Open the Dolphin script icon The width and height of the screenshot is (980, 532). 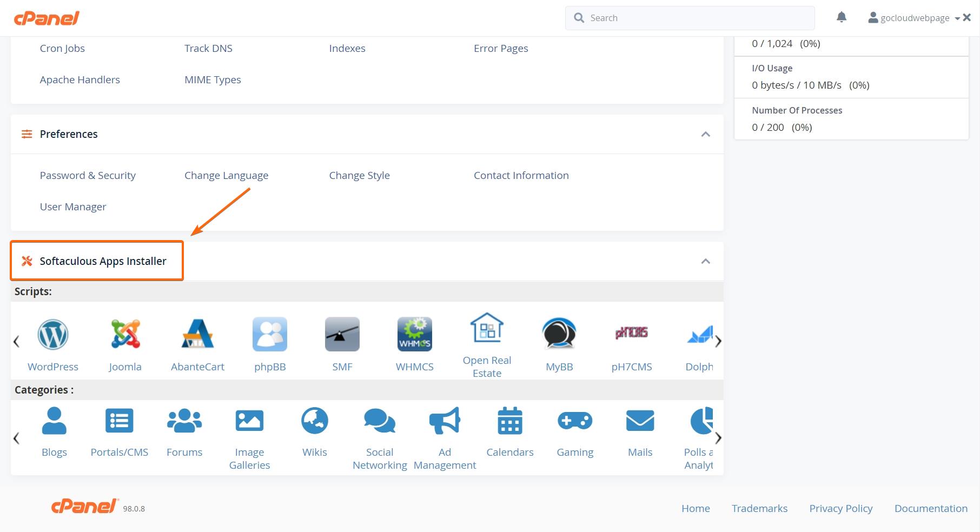pos(700,334)
